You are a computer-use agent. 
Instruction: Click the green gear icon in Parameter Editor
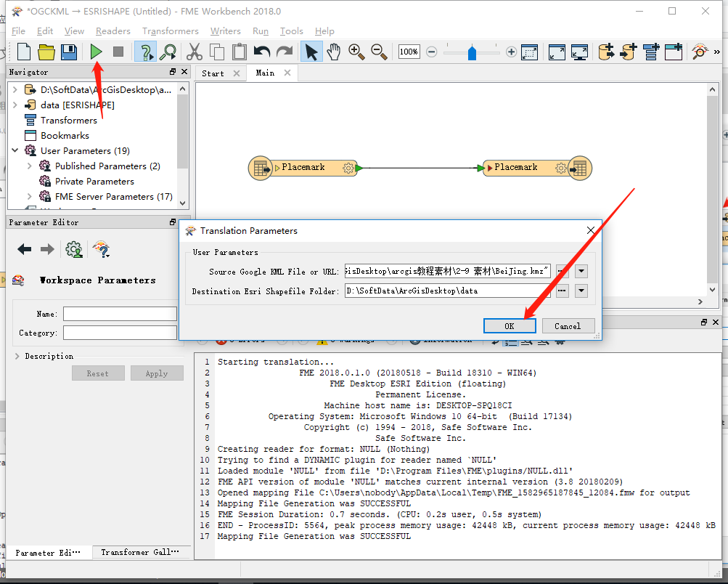74,249
